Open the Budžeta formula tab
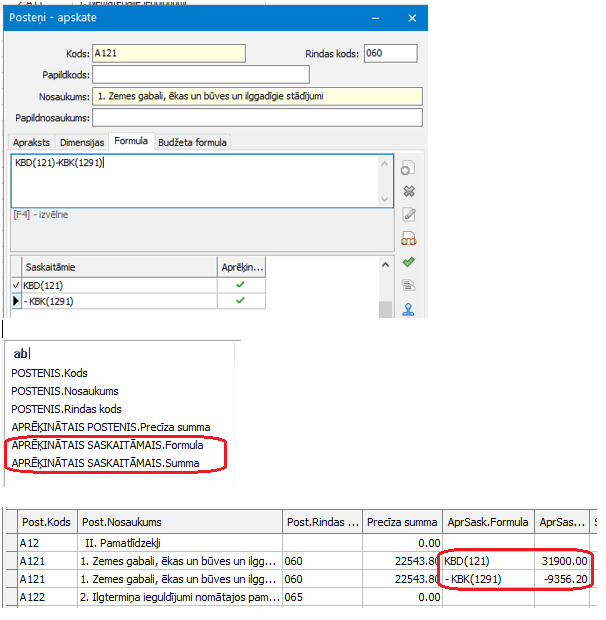Screen dimensions: 606x620 click(192, 142)
